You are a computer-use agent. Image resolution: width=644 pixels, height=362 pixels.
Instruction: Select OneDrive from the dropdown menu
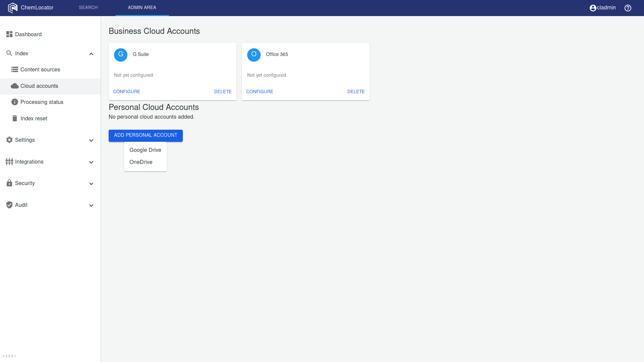click(x=141, y=162)
